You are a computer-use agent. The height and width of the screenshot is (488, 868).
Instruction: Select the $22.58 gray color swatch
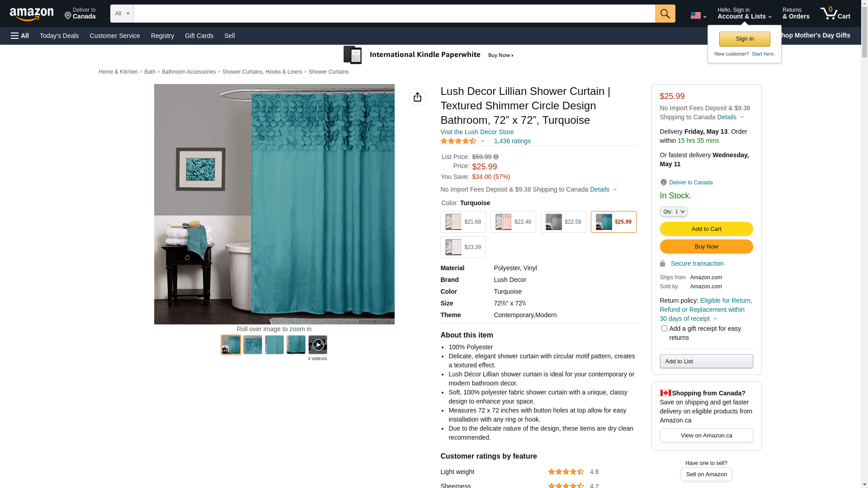click(563, 222)
